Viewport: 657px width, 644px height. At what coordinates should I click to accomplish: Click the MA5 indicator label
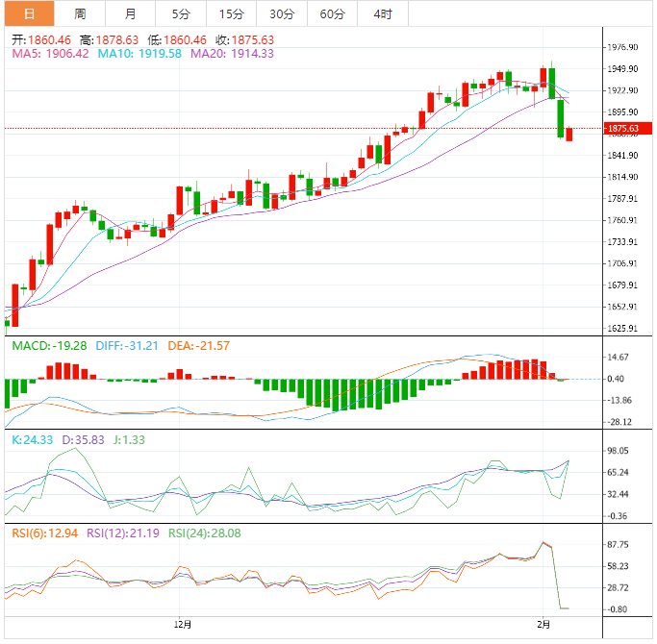coord(50,54)
